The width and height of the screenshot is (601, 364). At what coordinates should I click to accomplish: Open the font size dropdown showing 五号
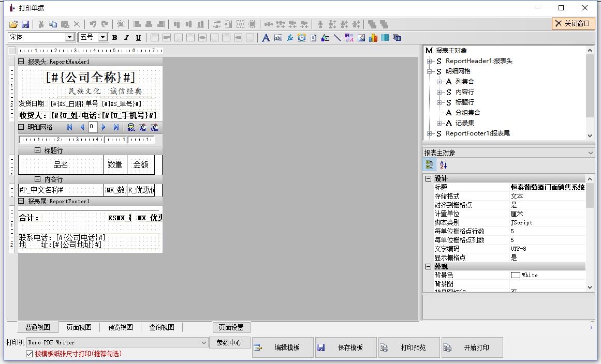coord(102,37)
